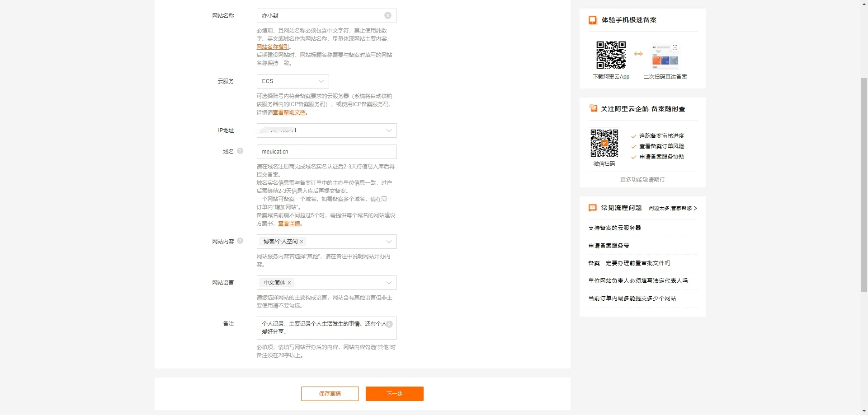
Task: Open the 查看帮助文档 link
Action: tap(289, 112)
